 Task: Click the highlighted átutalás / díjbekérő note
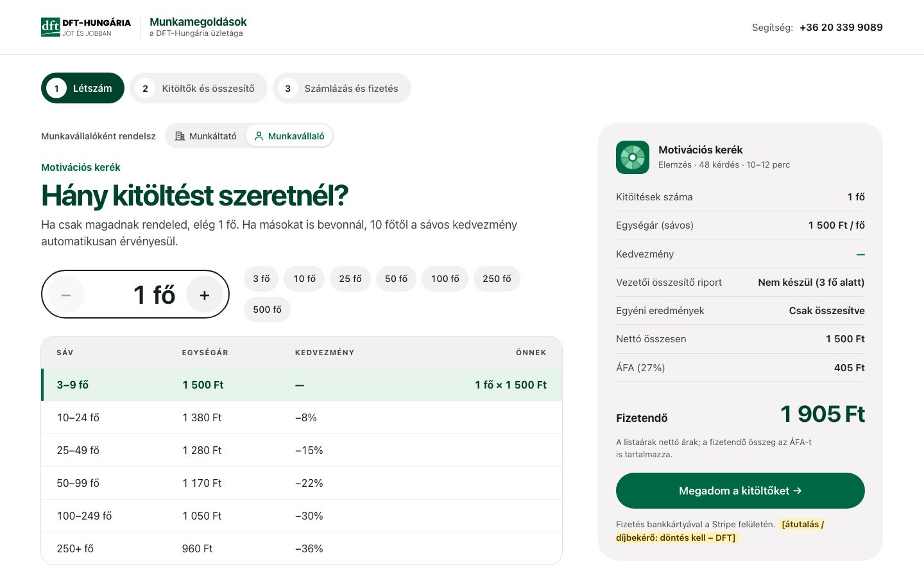pos(720,531)
